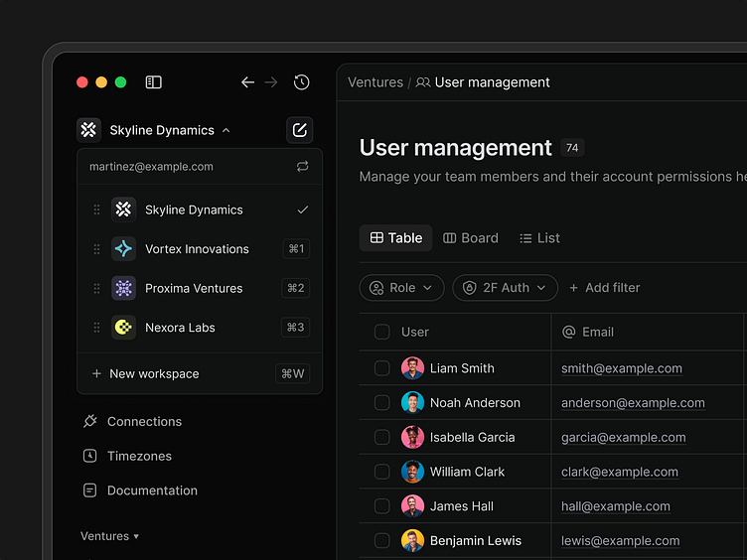Click the Proxima Ventures purple logo
Viewport: 747px width, 560px height.
123,288
